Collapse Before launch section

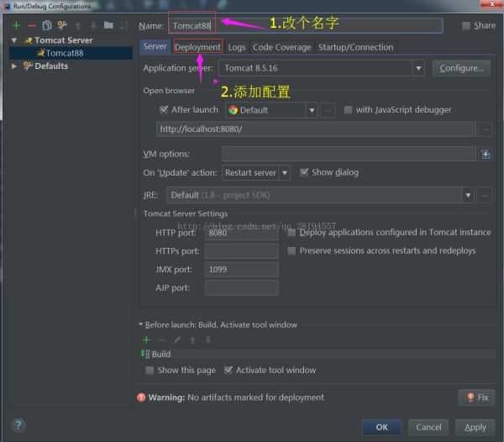(x=141, y=324)
